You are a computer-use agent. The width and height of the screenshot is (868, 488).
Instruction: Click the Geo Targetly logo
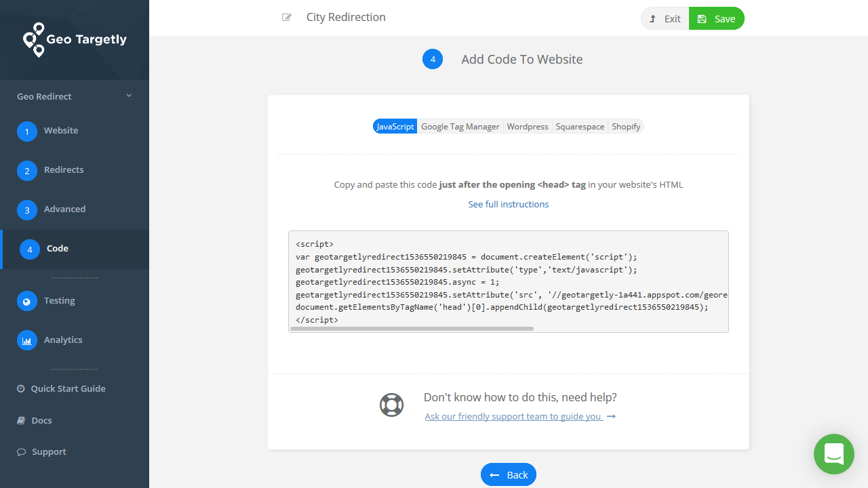(x=75, y=39)
